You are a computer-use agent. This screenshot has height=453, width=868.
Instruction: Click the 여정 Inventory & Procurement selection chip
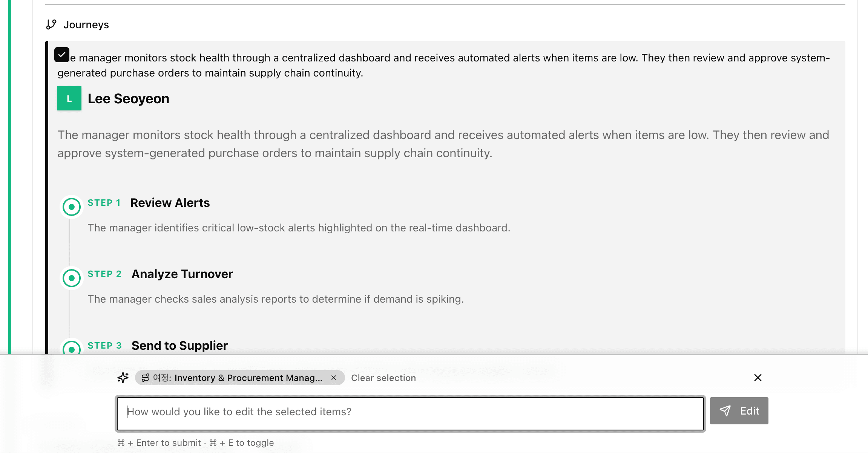238,378
